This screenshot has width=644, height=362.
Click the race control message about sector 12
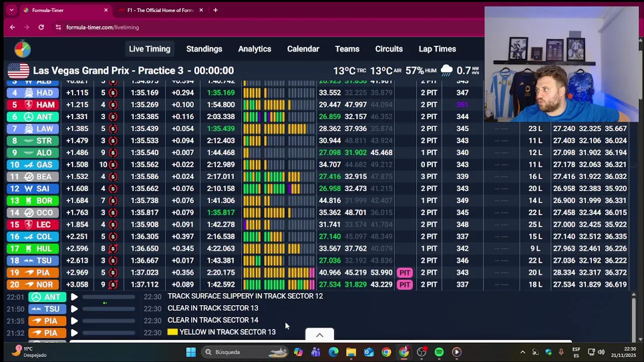(245, 296)
